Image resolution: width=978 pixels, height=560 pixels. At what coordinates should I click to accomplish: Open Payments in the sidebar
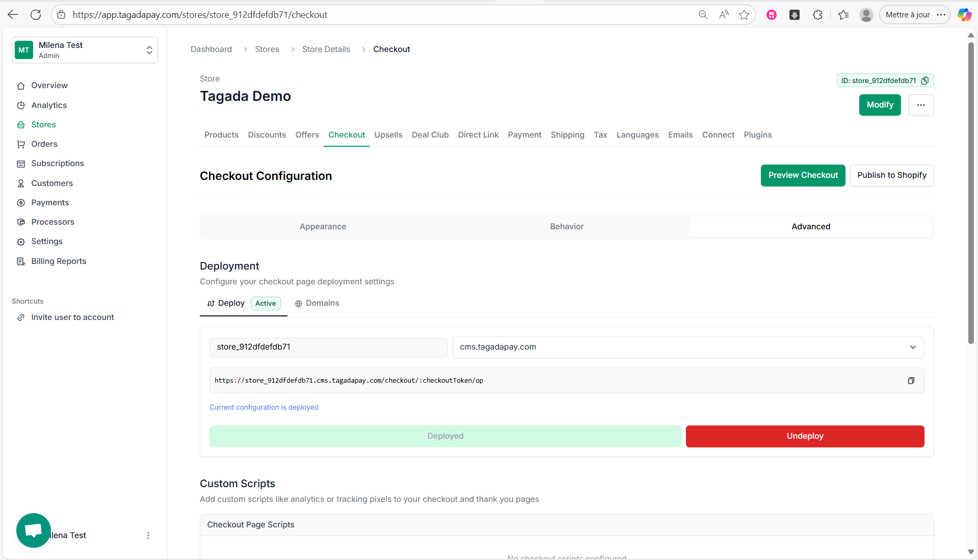coord(49,203)
